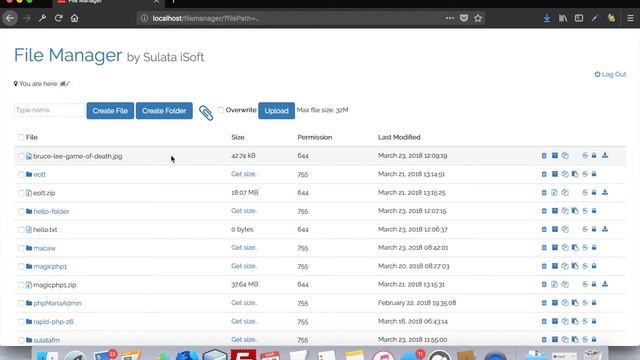This screenshot has width=640, height=360.
Task: Save the page to Pocket with the Pocket icon
Action: pyautogui.click(x=464, y=18)
